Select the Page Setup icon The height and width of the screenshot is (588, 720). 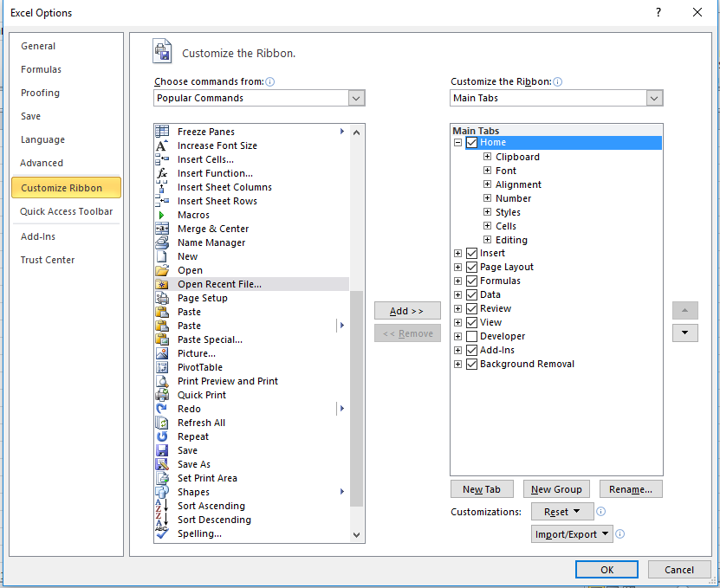[x=162, y=298]
